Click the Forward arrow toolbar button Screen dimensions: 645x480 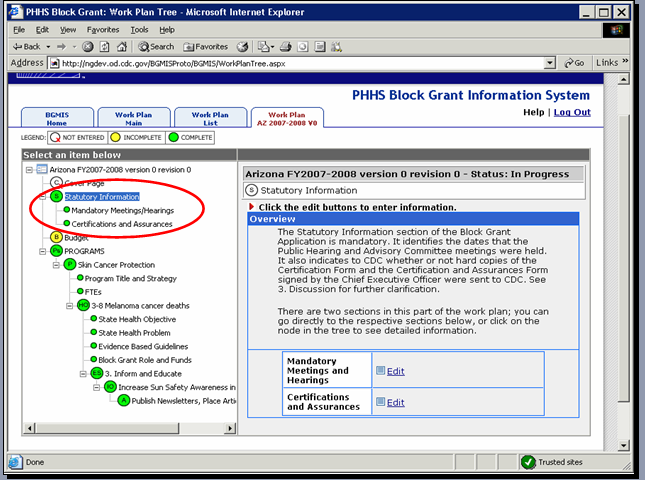point(61,47)
